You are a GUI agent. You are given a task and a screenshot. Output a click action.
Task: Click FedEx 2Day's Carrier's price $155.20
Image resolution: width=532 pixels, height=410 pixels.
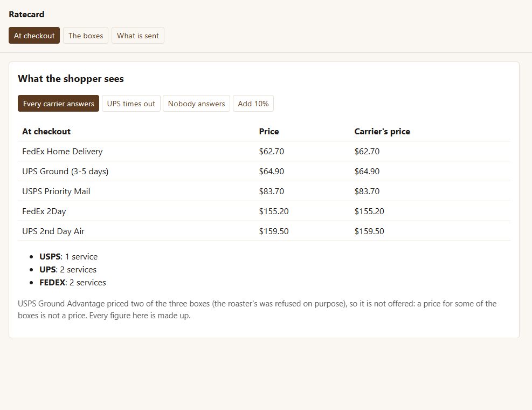[x=369, y=211]
